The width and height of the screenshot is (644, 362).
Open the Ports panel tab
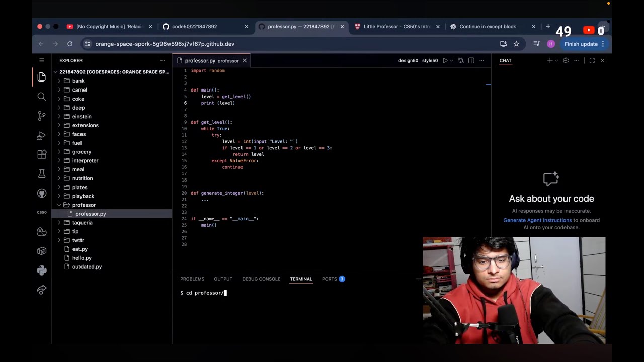[333, 279]
